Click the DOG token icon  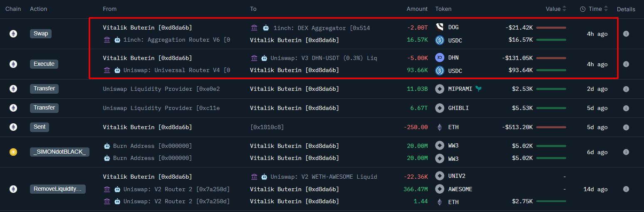click(440, 27)
